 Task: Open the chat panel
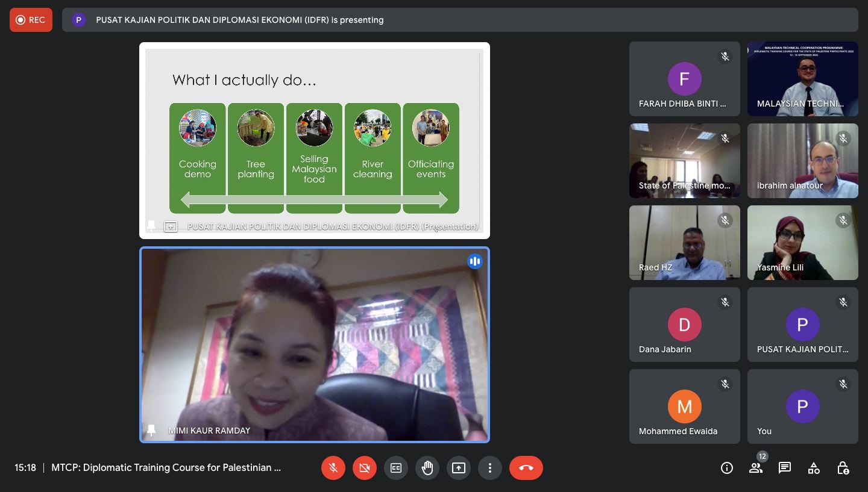click(x=785, y=468)
